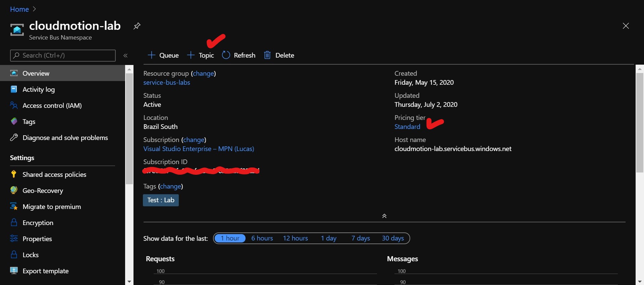The height and width of the screenshot is (285, 644).
Task: Click the Migrate to premium icon
Action: tap(14, 206)
